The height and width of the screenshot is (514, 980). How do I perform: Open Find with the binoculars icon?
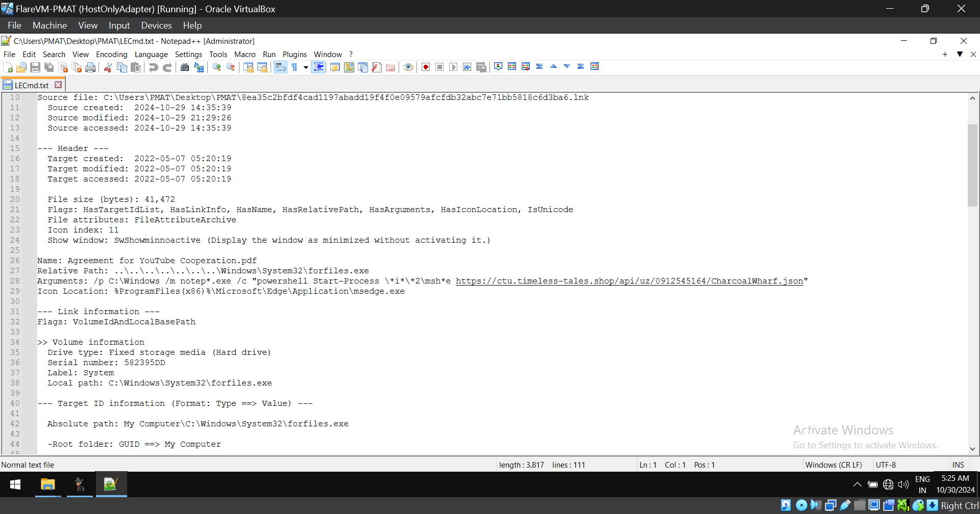[185, 67]
